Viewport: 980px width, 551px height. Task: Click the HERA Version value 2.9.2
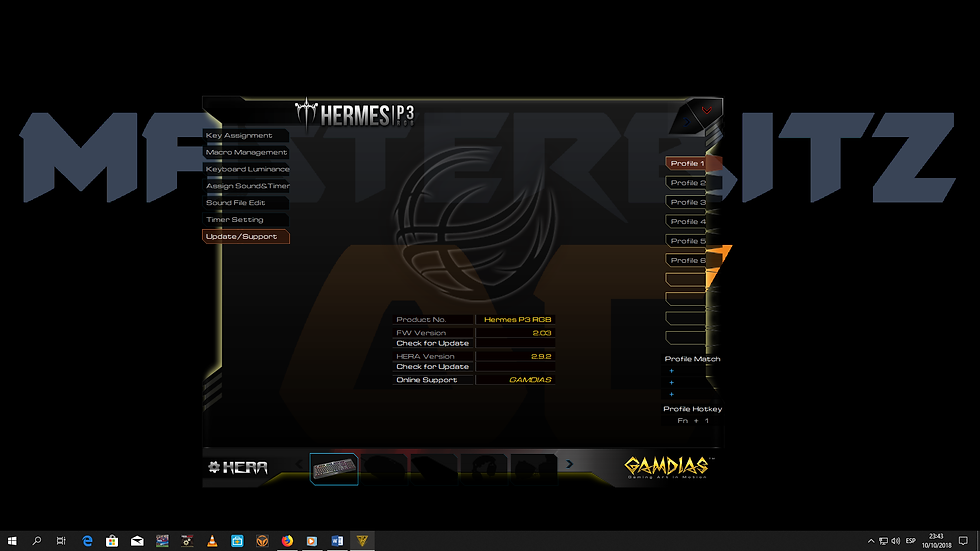(x=541, y=357)
